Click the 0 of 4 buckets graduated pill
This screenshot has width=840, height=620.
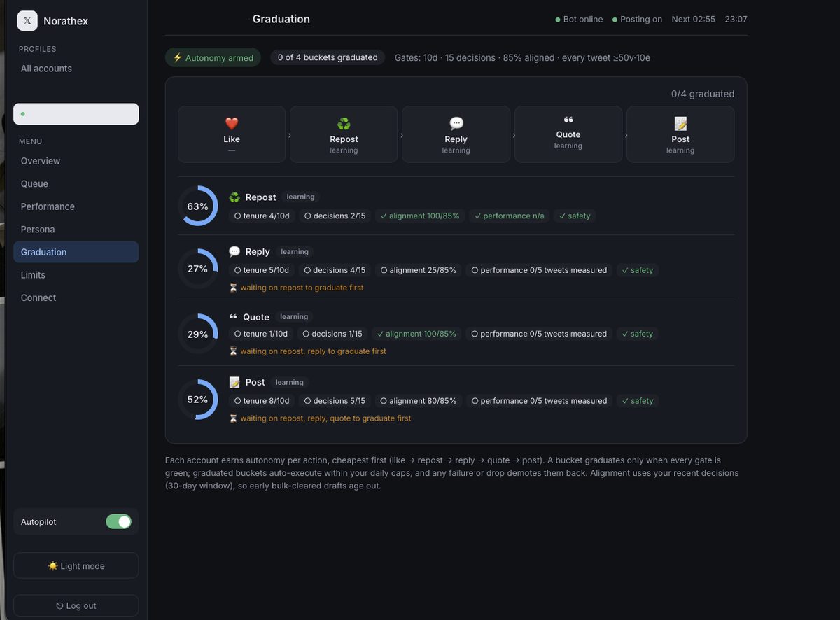tap(328, 57)
